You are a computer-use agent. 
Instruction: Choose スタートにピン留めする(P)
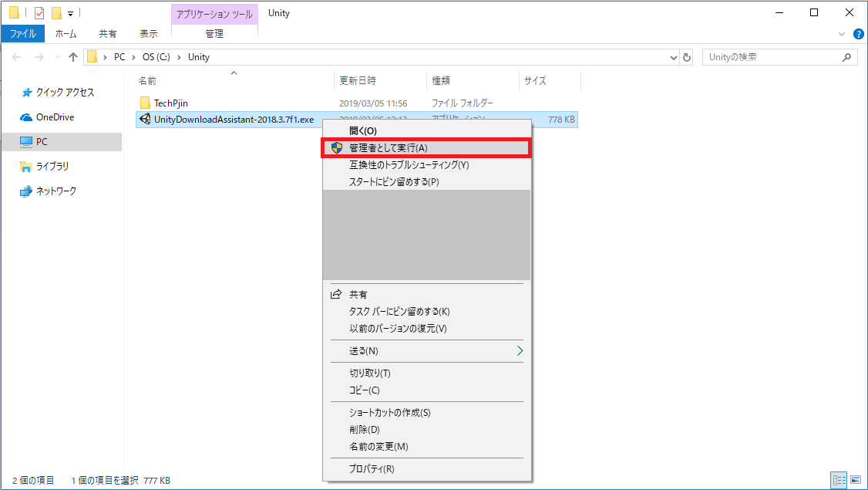click(426, 182)
